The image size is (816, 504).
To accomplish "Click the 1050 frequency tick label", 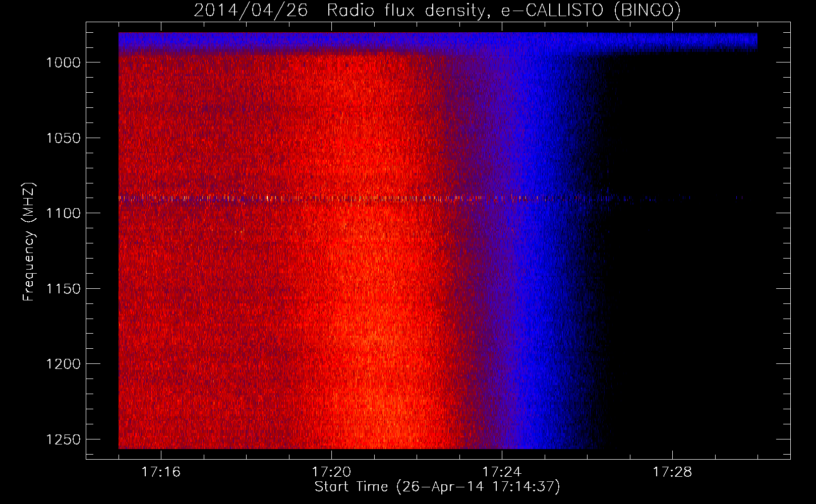I will (x=63, y=138).
